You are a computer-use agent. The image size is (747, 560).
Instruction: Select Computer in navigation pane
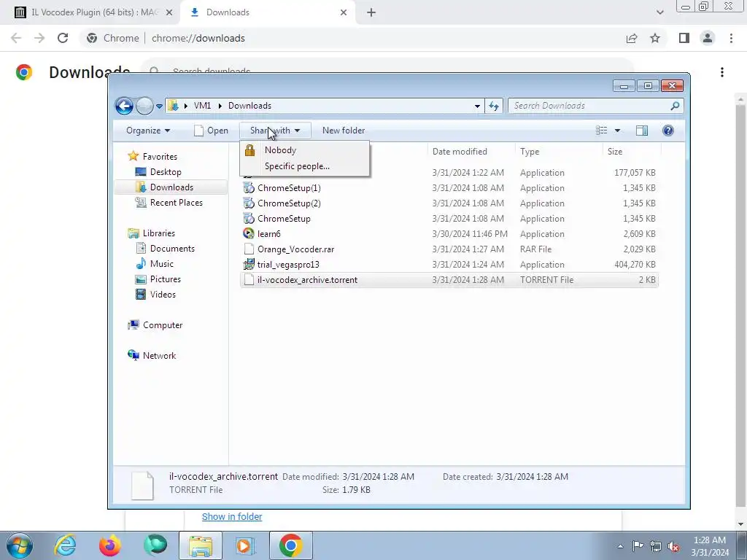(x=163, y=324)
